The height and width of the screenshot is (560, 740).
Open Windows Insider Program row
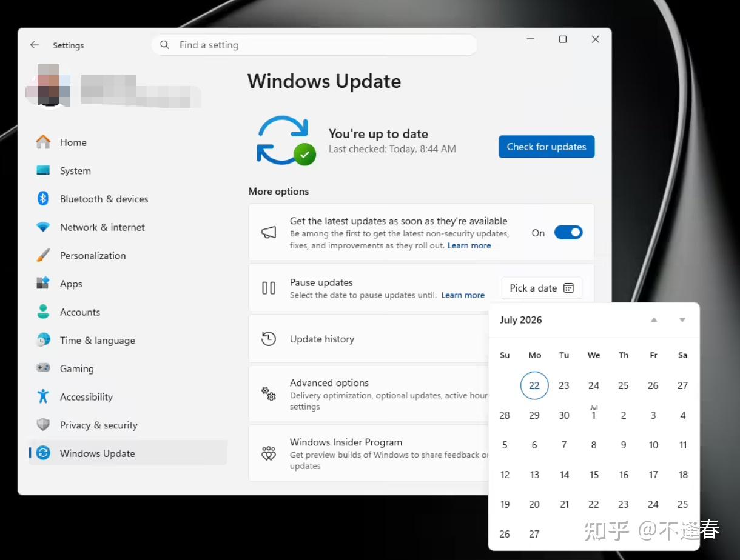[x=369, y=453]
